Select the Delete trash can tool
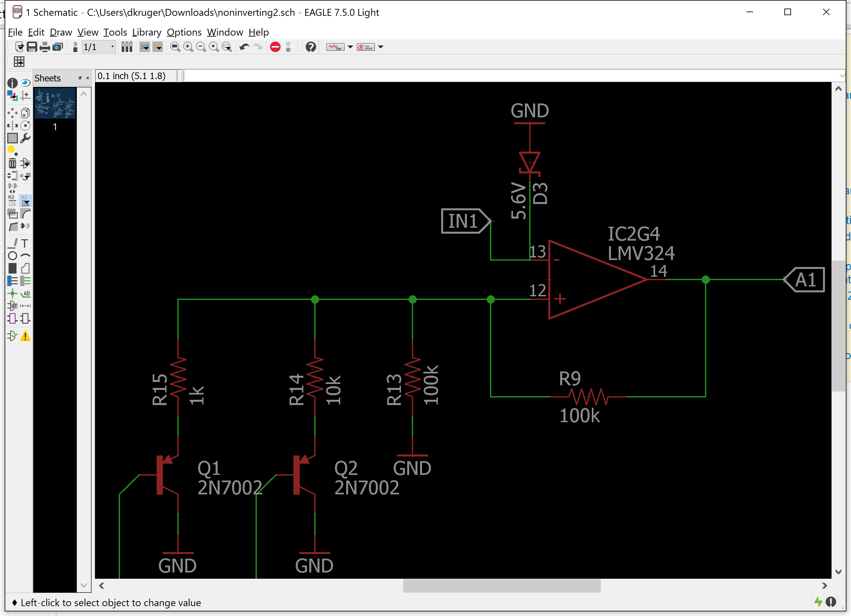This screenshot has height=616, width=851. point(12,163)
